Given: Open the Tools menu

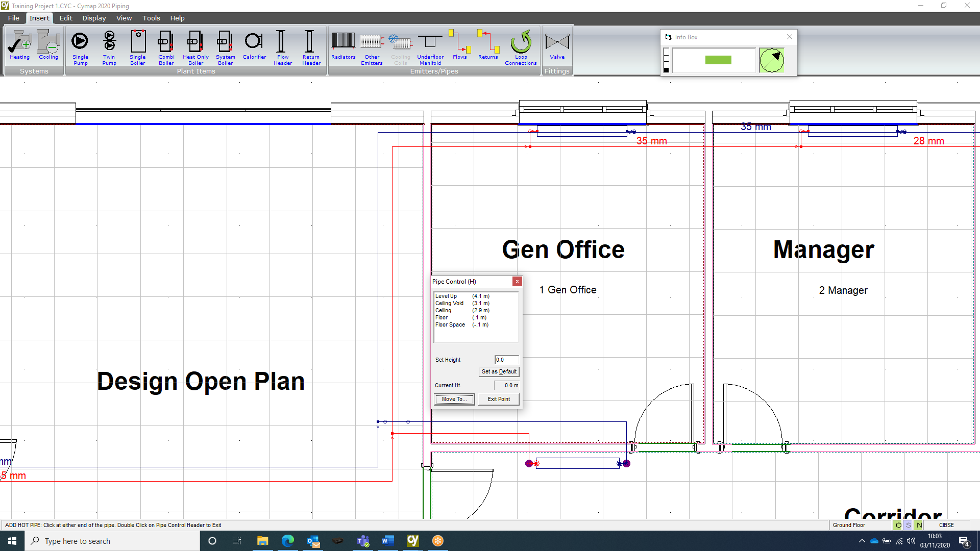Looking at the screenshot, I should (151, 18).
